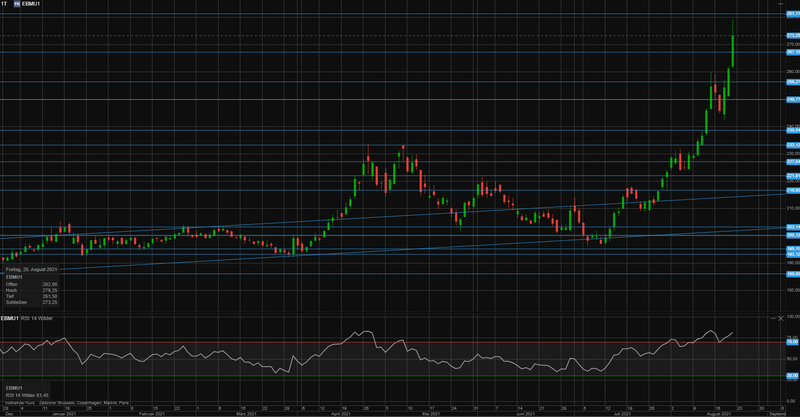Image resolution: width=800 pixels, height=417 pixels.
Task: Click the RSI 14 Wilder 81,45 value box
Action: (27, 392)
